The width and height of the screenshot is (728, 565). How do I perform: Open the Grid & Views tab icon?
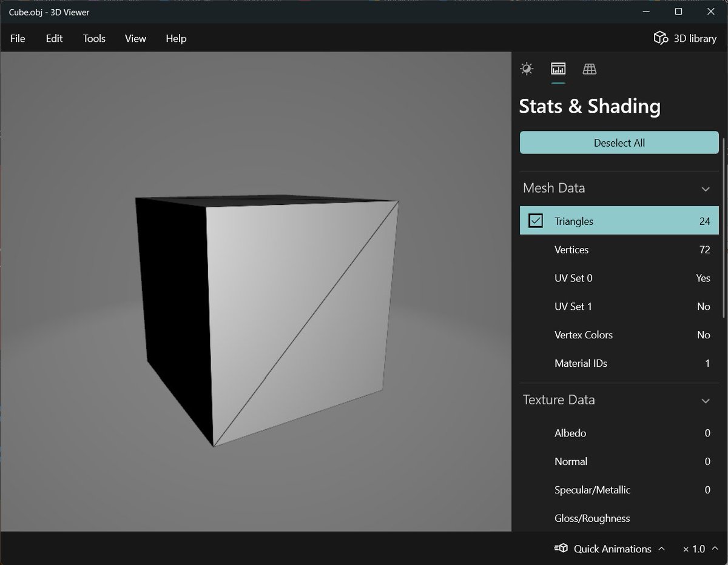[x=590, y=69]
